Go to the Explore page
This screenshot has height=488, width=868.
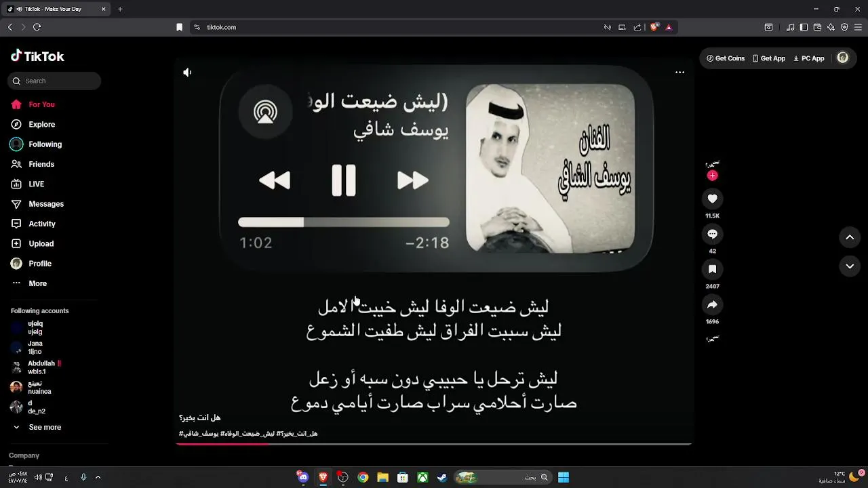33,124
